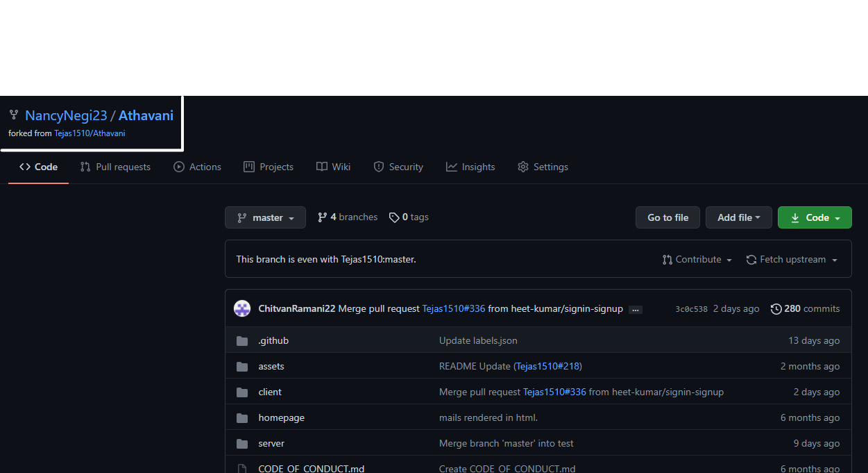Click the 13 days ago timestamp
The width and height of the screenshot is (868, 473).
tap(814, 340)
